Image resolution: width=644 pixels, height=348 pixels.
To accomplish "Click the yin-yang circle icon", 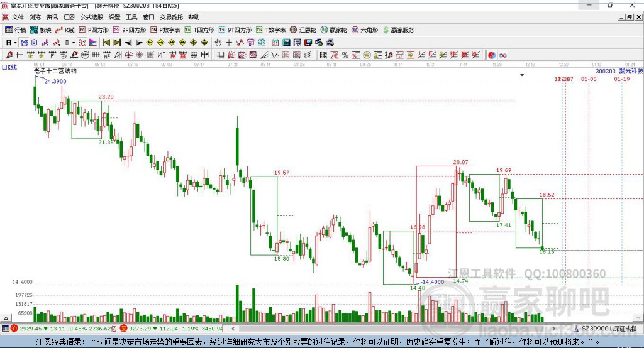I will [x=492, y=55].
